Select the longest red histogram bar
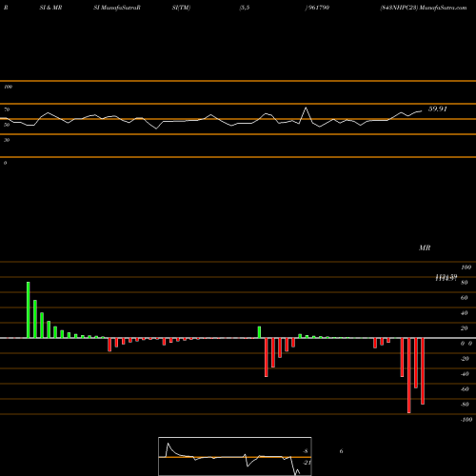Viewport: 476px width, 476px height. (x=409, y=375)
